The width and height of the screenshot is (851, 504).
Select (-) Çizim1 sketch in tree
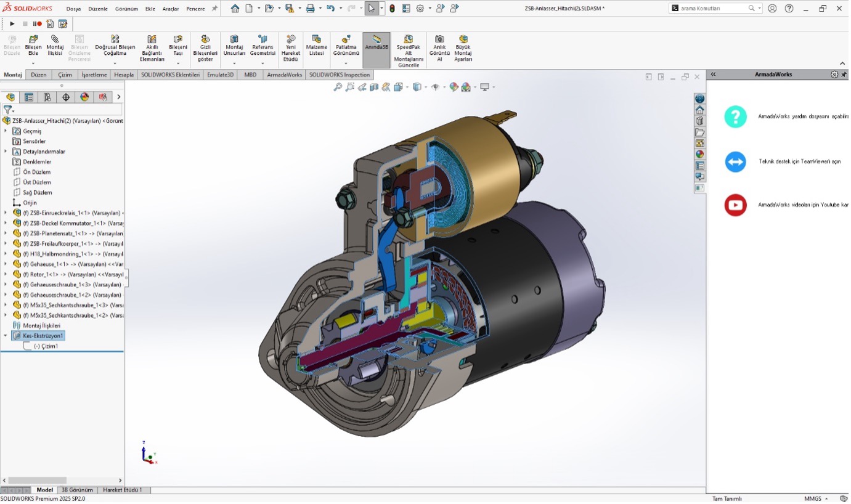point(46,347)
